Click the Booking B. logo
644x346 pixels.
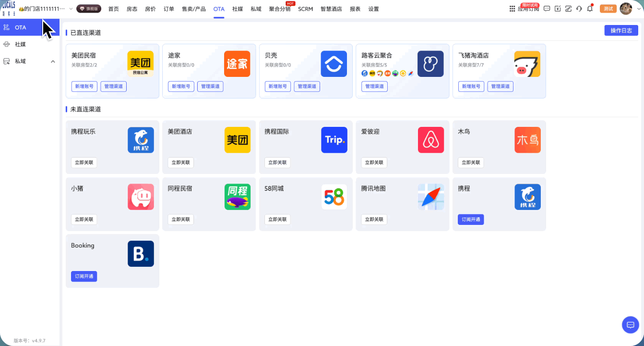click(x=141, y=254)
